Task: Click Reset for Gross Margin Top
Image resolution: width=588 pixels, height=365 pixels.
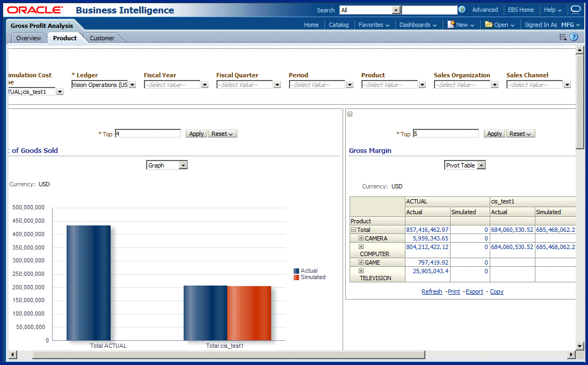Action: click(x=520, y=134)
